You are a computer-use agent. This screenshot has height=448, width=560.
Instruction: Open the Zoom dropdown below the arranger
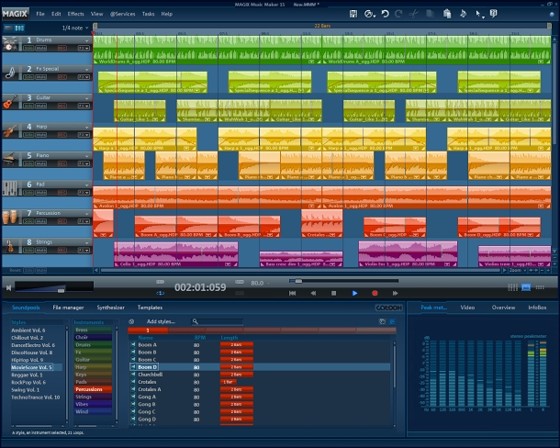click(x=518, y=270)
